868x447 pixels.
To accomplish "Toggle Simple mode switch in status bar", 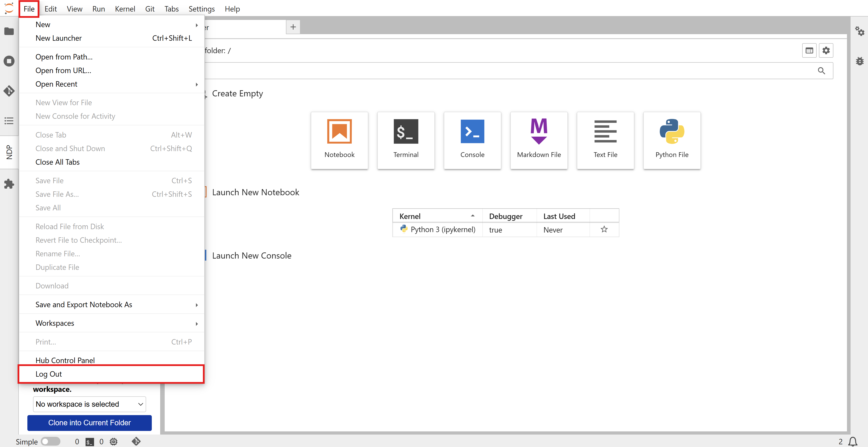I will pos(50,441).
